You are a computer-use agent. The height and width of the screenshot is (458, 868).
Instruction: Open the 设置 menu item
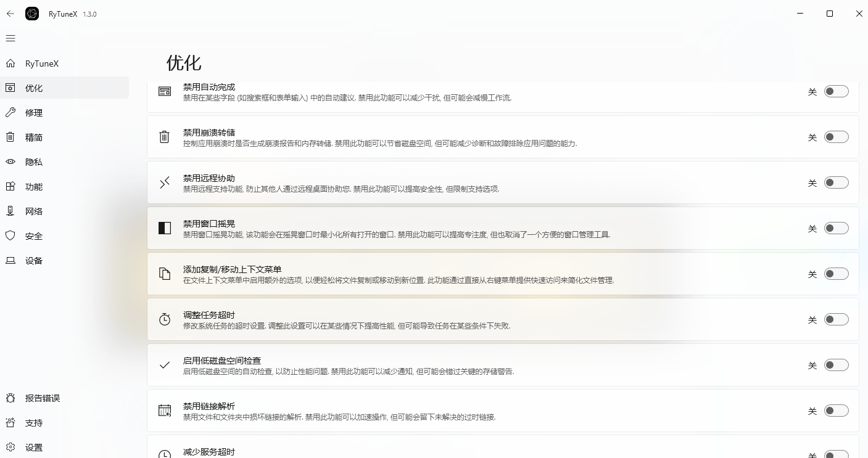(x=34, y=447)
